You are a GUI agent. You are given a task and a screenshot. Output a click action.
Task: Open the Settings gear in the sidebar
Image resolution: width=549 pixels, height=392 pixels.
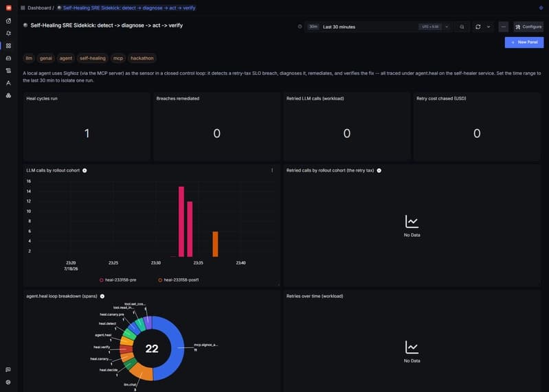(x=8, y=382)
